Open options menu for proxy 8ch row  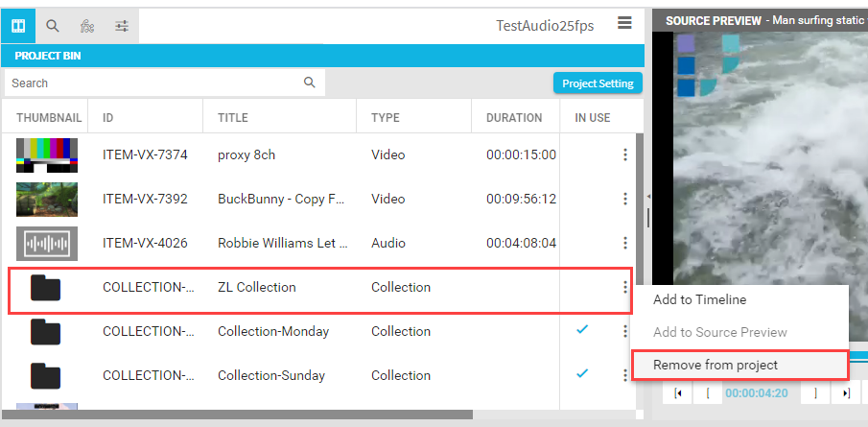[625, 154]
